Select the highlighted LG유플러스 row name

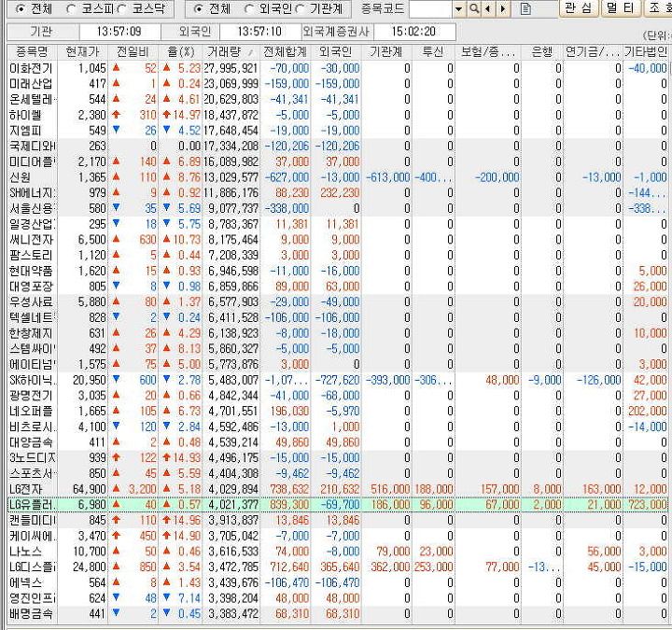(32, 504)
